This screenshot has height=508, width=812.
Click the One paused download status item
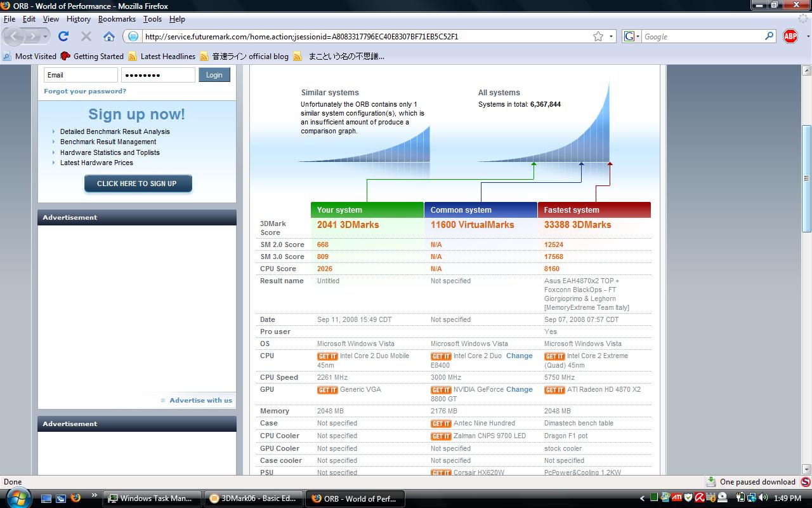pyautogui.click(x=751, y=482)
